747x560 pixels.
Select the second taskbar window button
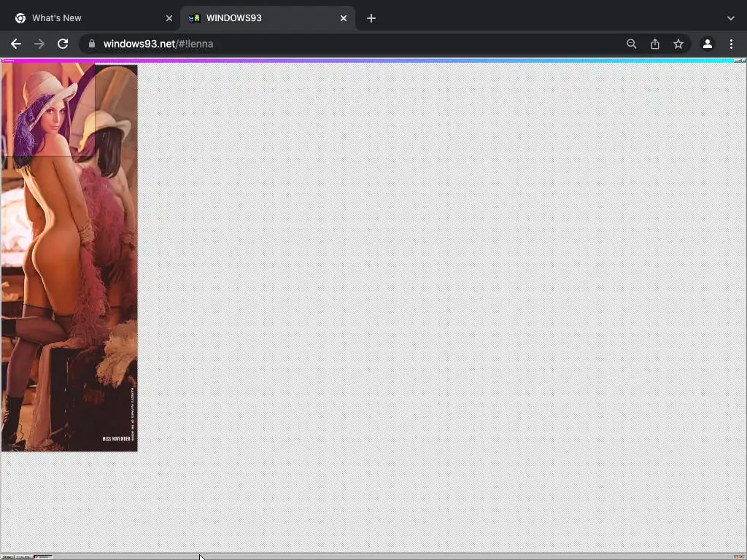(24, 556)
